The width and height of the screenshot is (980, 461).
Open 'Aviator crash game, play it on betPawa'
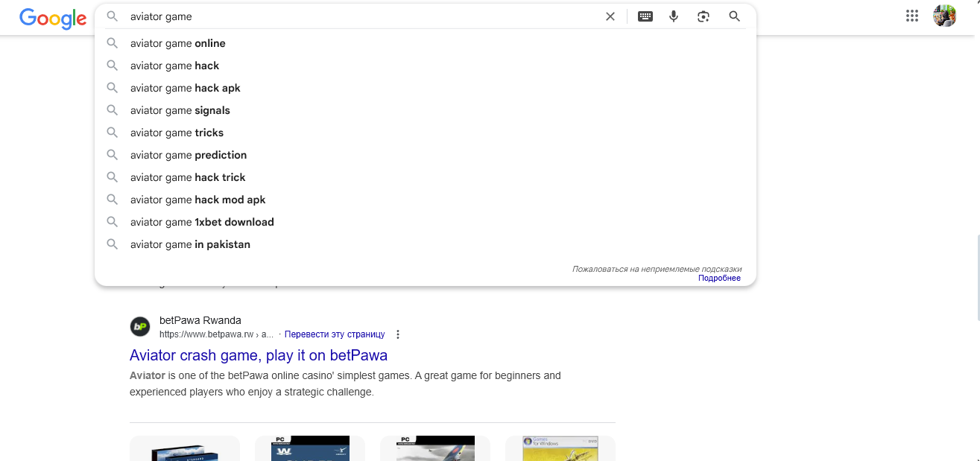pyautogui.click(x=259, y=355)
